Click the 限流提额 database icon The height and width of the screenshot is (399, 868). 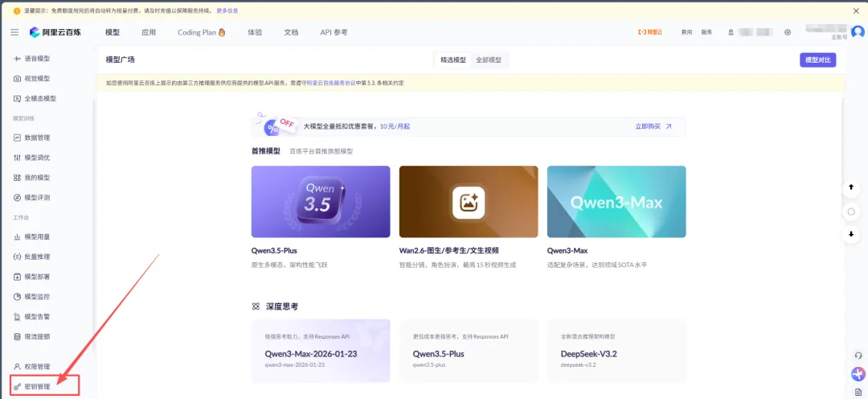(x=17, y=336)
